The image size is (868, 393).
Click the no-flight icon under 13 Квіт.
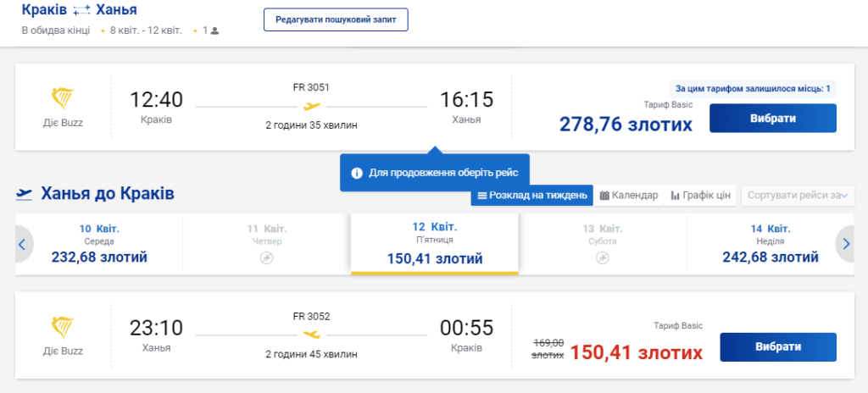603,257
